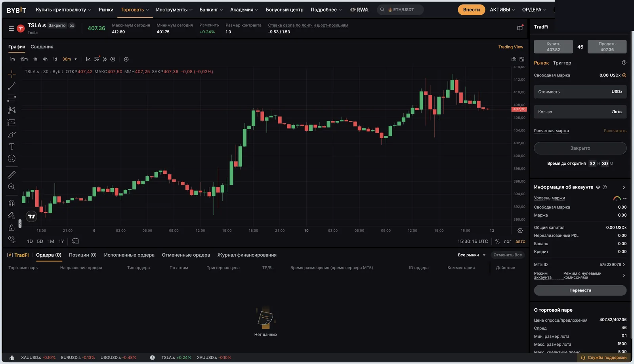This screenshot has width=634, height=364.
Task: Open the forecasting and position tool
Action: coord(11,122)
